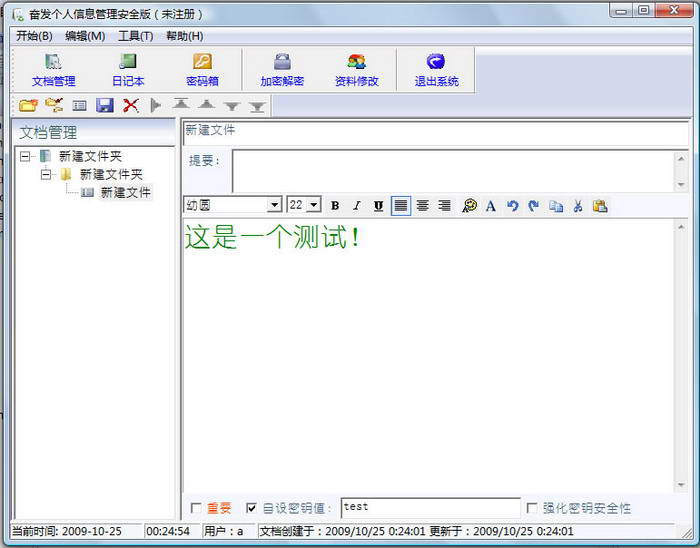Click the 文档创建于 timestamp in status bar
The width and height of the screenshot is (700, 548).
click(417, 531)
